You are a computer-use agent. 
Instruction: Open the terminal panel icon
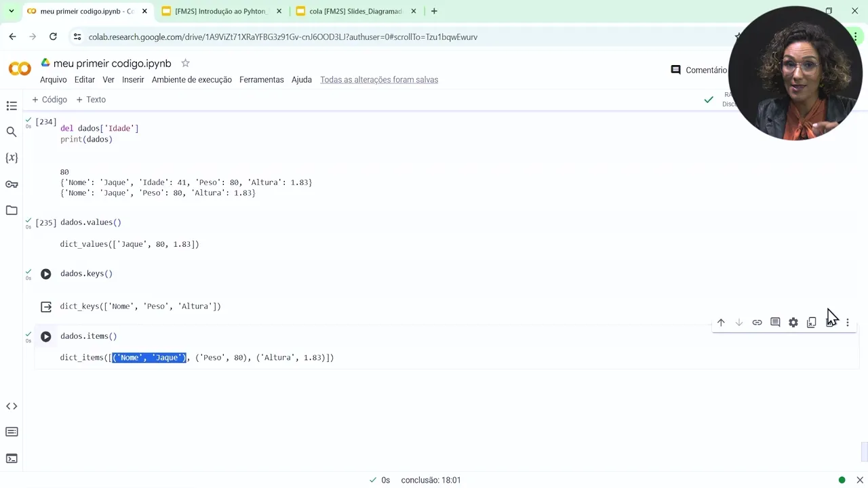click(12, 459)
